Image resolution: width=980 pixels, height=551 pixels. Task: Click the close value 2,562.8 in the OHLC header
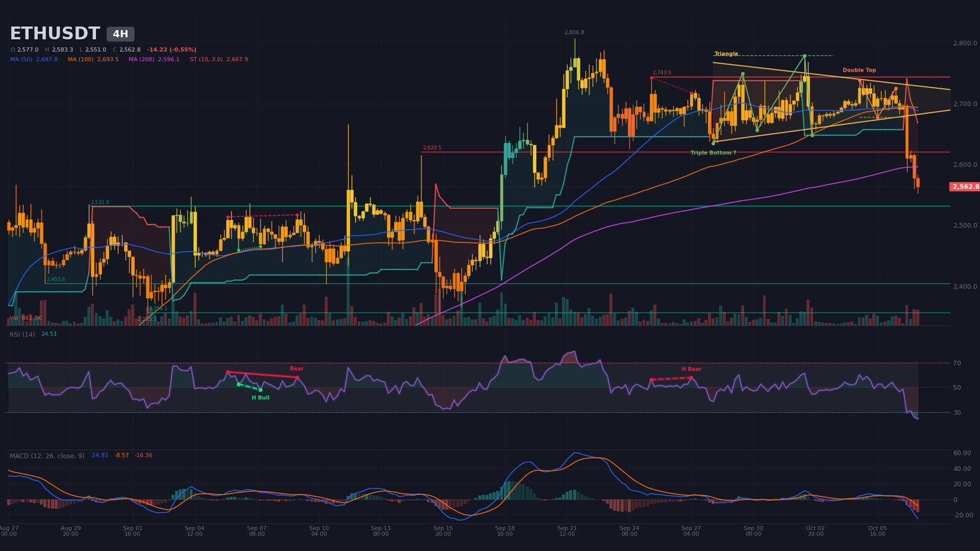click(130, 50)
